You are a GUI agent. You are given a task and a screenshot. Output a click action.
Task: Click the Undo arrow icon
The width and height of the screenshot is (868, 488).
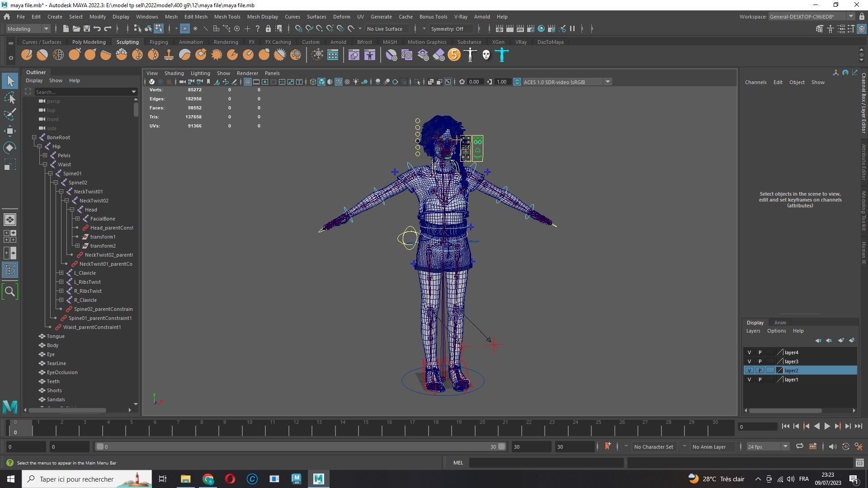coord(97,28)
